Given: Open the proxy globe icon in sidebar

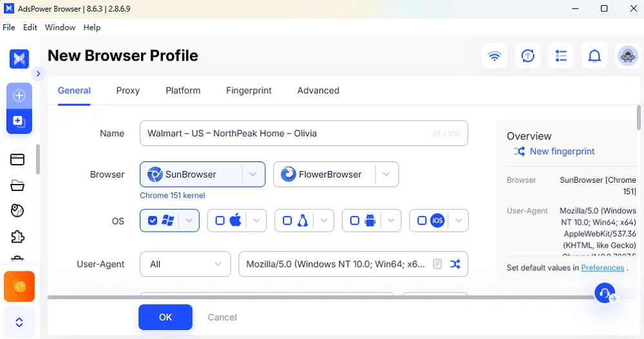Looking at the screenshot, I should tap(17, 211).
